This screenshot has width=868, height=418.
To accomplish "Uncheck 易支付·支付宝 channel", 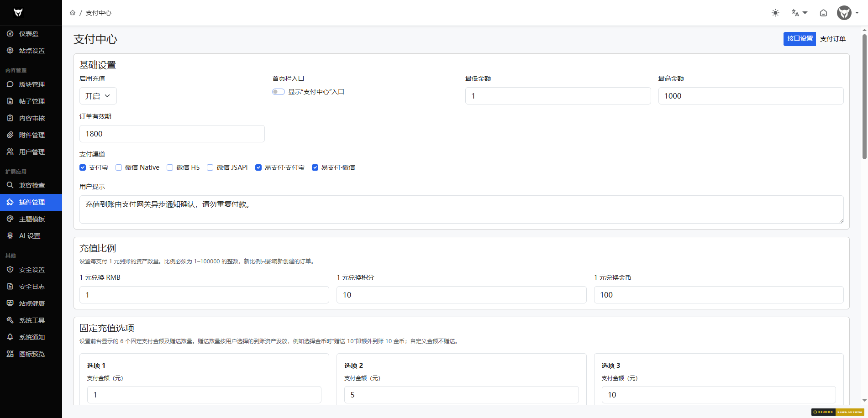I will (x=258, y=167).
